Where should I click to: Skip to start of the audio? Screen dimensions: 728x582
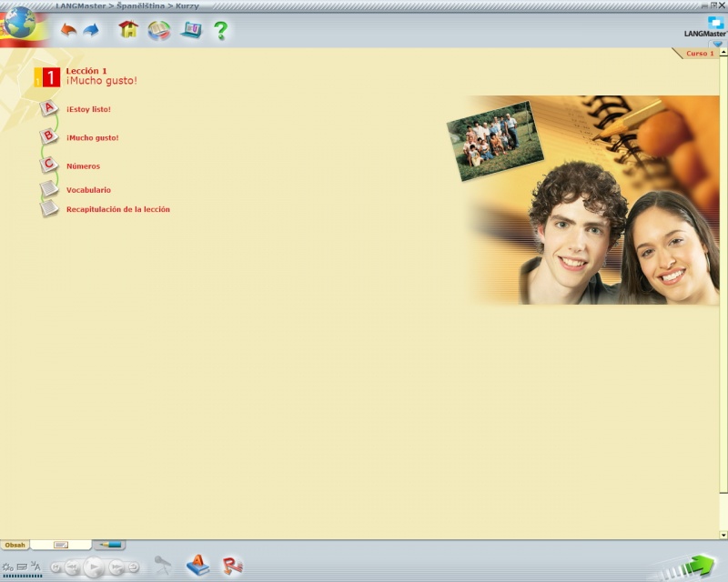pos(56,567)
